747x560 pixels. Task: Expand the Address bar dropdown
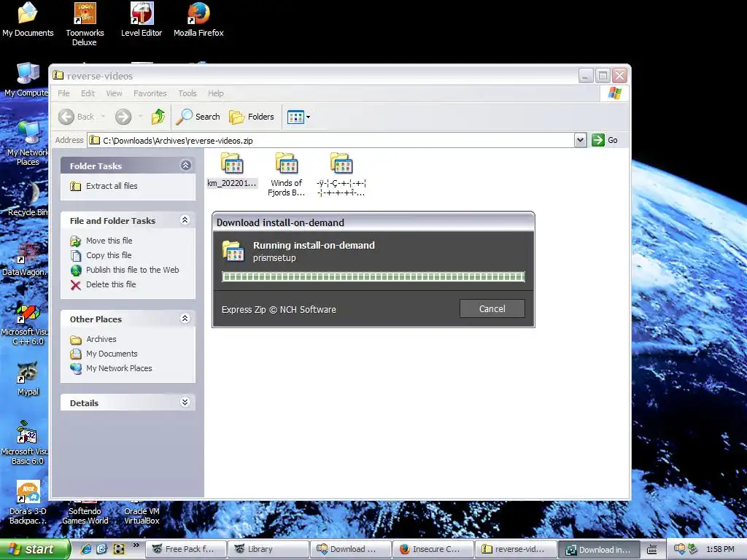click(580, 140)
